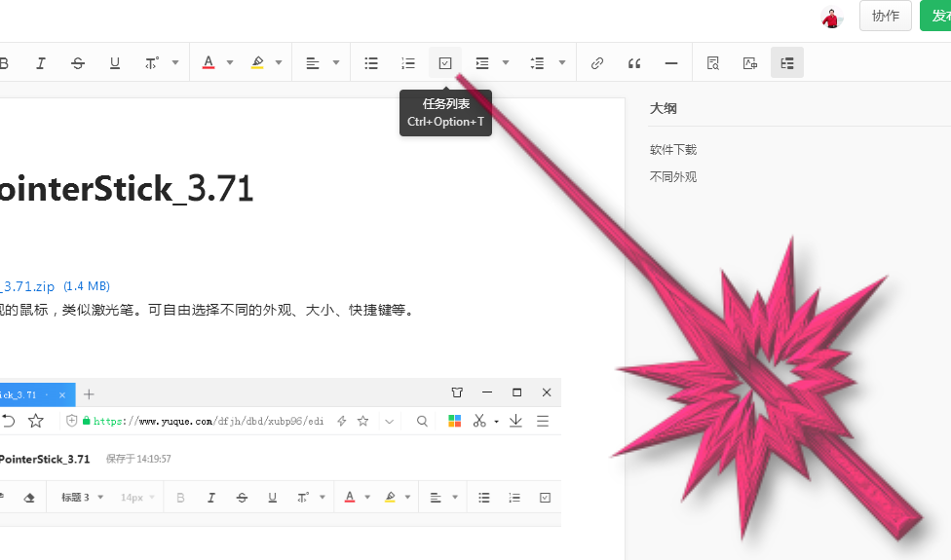Click the line spacing icon

[537, 63]
